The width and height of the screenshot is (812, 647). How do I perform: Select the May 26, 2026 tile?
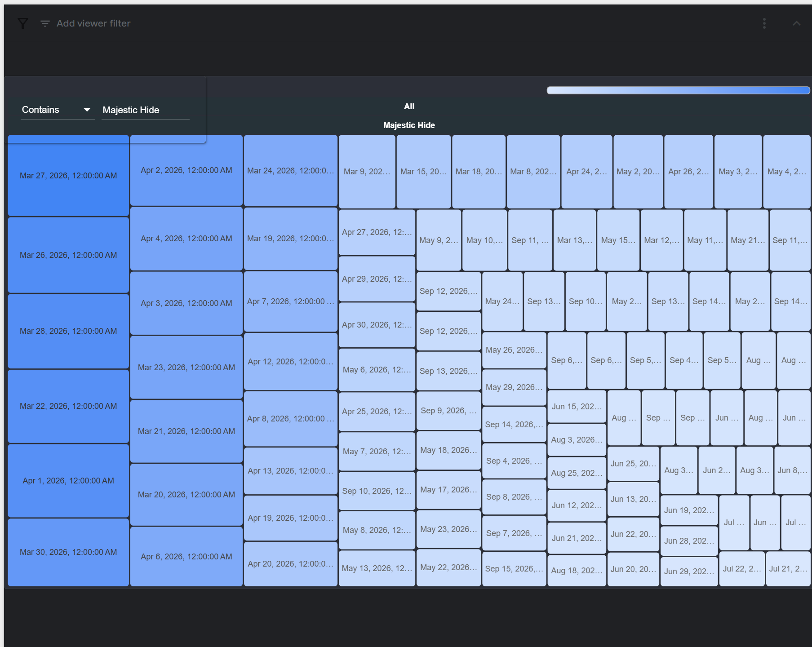(514, 350)
